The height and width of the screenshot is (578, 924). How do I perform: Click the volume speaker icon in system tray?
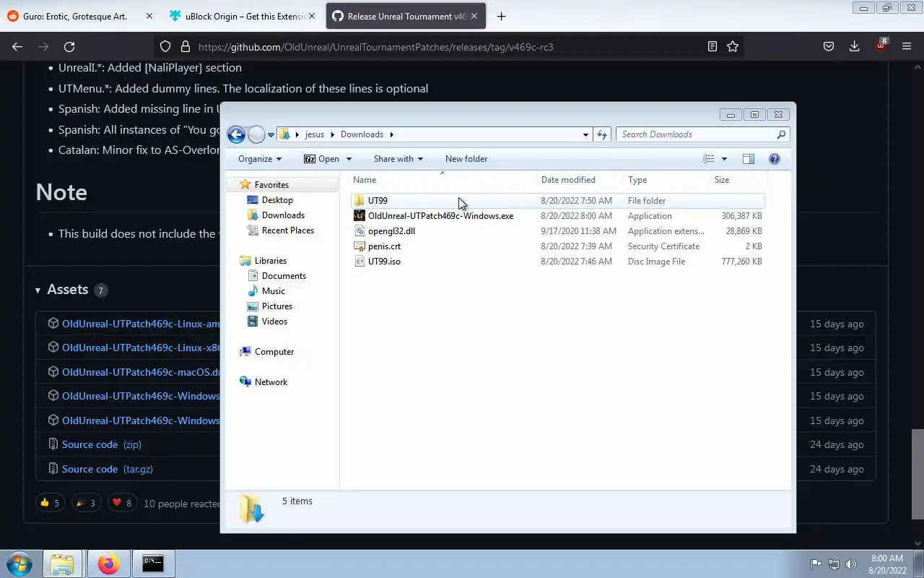tap(851, 564)
